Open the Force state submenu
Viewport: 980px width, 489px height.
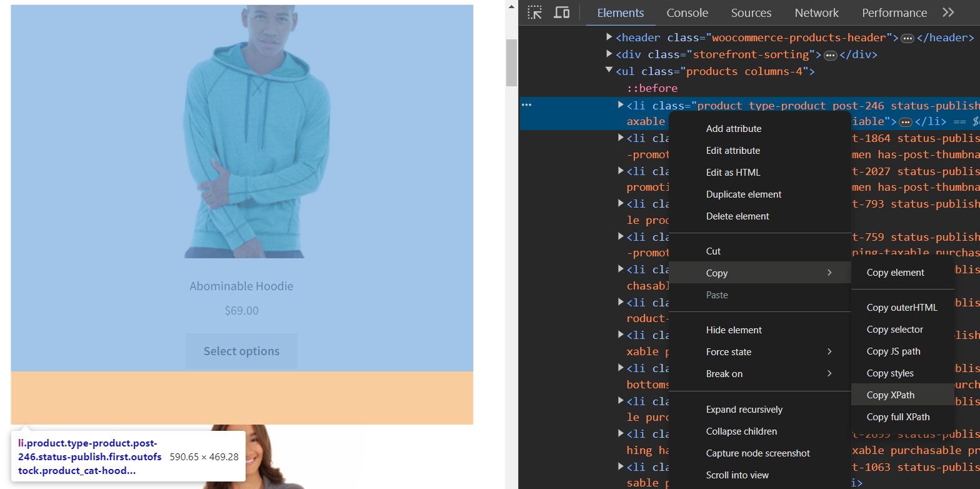(760, 352)
